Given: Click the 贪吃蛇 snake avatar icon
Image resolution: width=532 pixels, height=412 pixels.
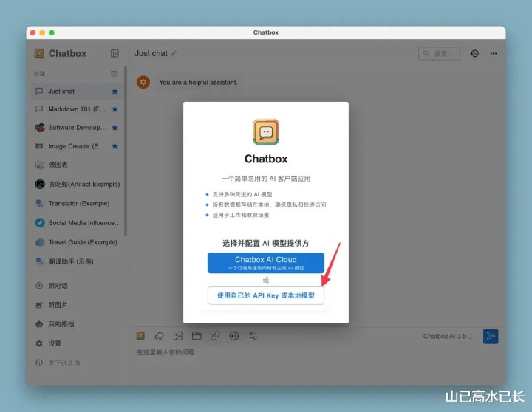Looking at the screenshot, I should click(x=40, y=184).
